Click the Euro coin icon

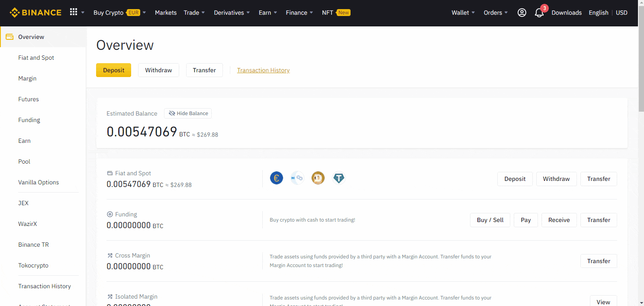277,178
